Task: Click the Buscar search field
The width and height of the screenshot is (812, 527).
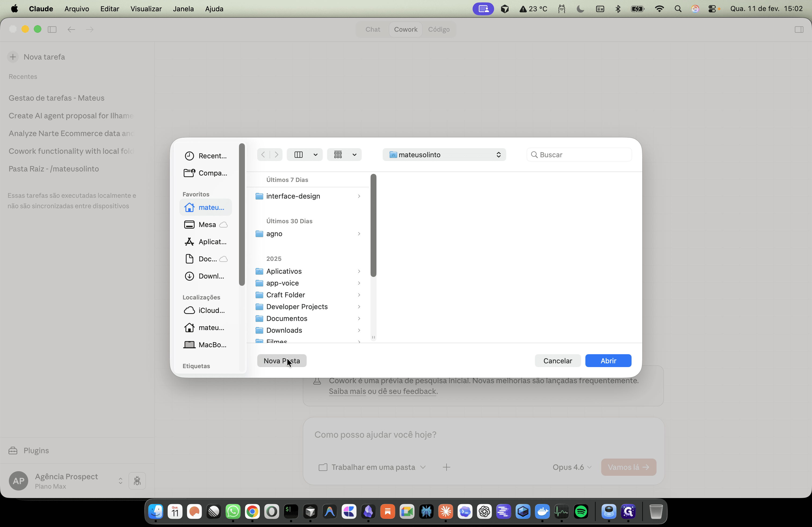Action: (579, 155)
